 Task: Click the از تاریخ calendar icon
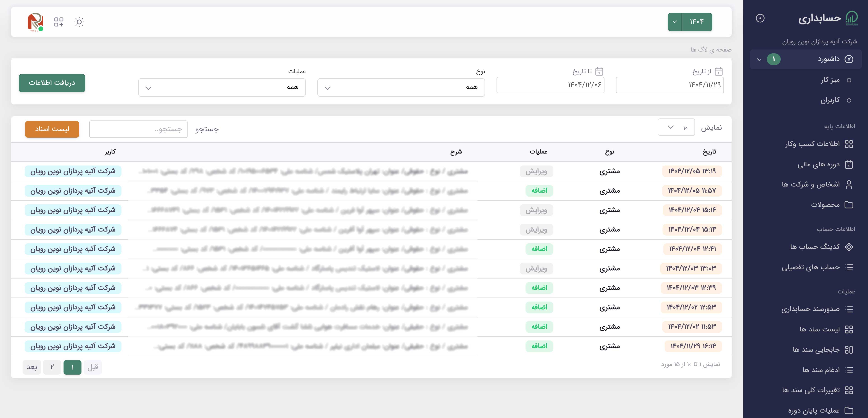(719, 71)
